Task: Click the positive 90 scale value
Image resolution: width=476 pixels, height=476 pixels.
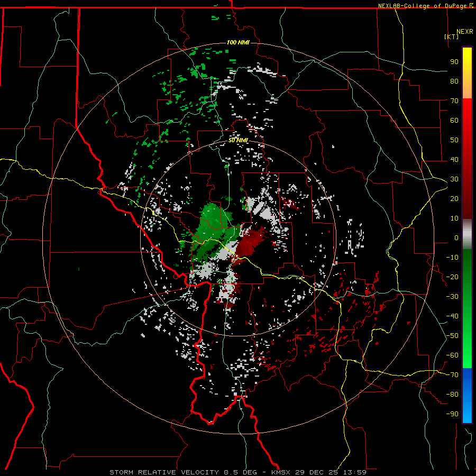Action: pyautogui.click(x=454, y=62)
